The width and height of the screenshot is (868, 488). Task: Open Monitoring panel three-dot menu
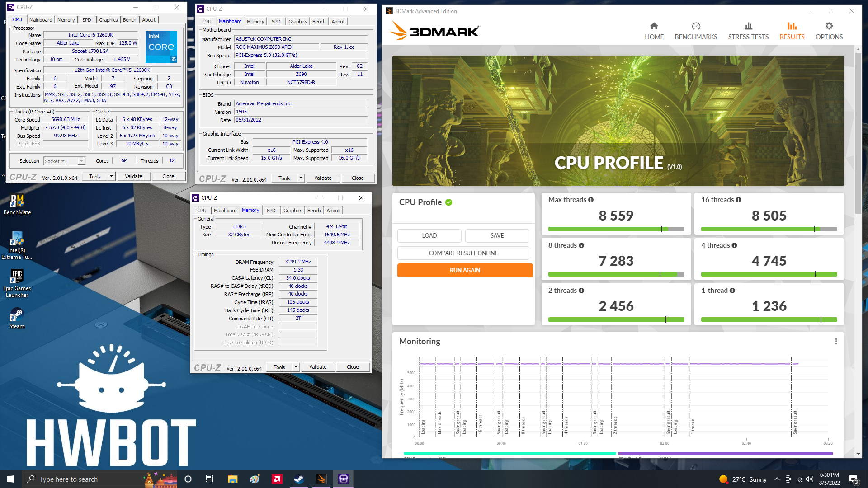[836, 341]
